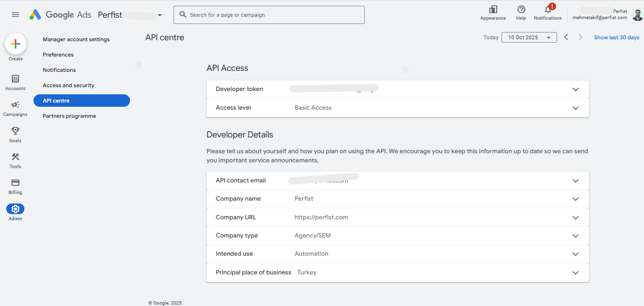
Task: Click the search for page or campaign field
Action: click(269, 15)
